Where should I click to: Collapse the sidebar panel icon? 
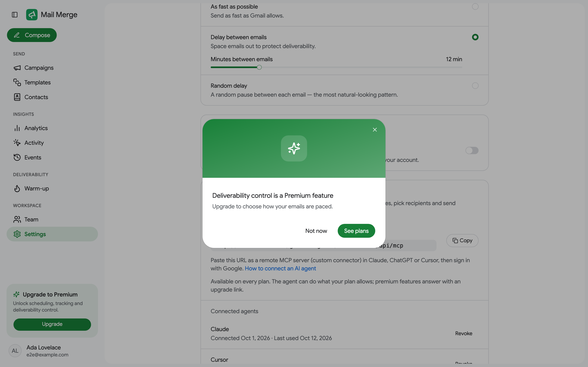coord(14,15)
